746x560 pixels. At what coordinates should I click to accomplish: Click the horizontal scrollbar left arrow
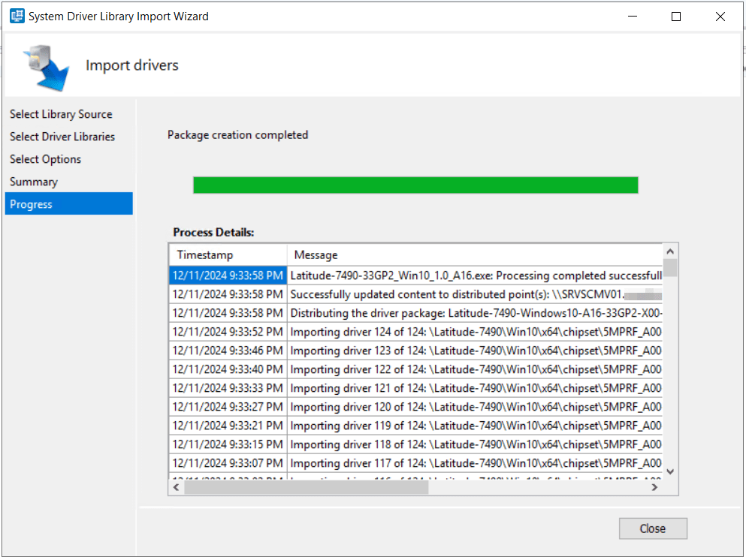[177, 487]
